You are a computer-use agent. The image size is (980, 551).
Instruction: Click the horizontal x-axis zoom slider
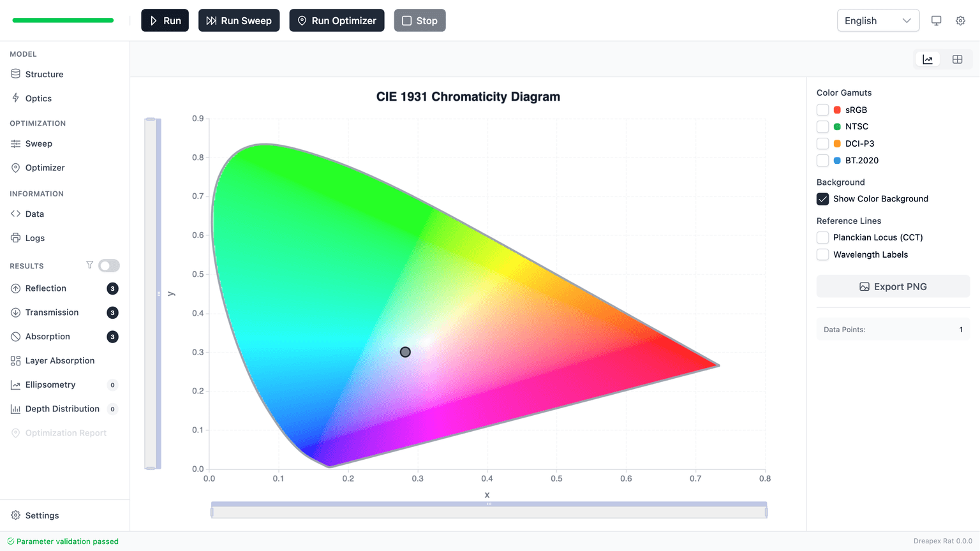click(x=489, y=511)
